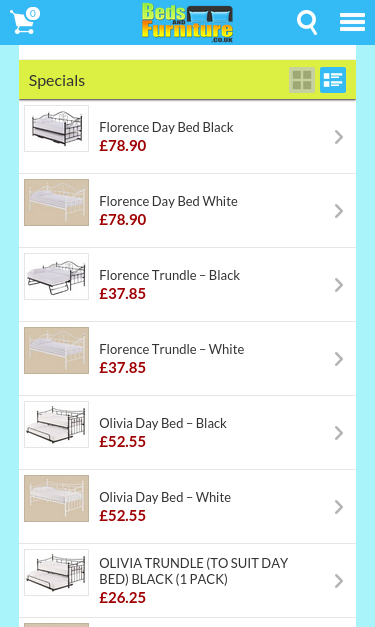This screenshot has height=627, width=375.
Task: Click chevron for Florence Trundle – White
Action: 339,359
